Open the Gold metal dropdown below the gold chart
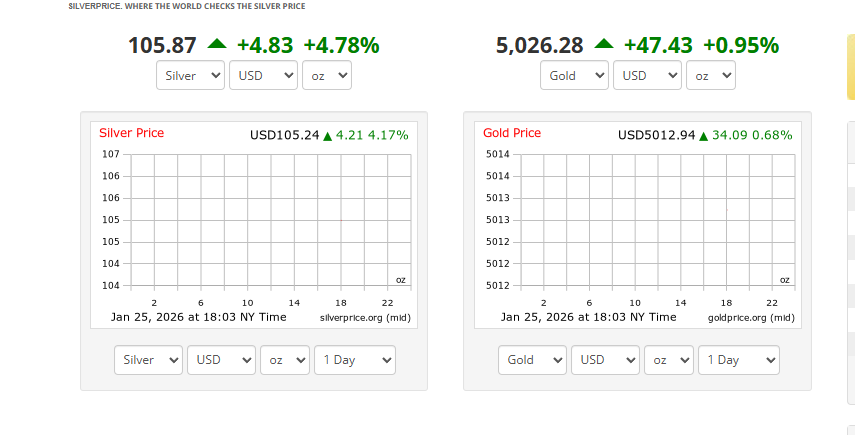Viewport: 855px width, 435px height. (x=532, y=360)
